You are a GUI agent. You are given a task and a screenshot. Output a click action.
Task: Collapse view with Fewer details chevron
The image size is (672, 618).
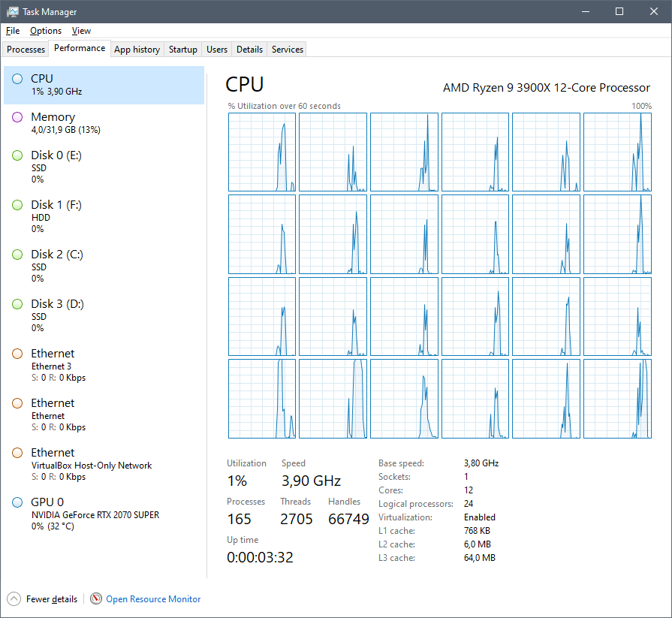coord(14,598)
